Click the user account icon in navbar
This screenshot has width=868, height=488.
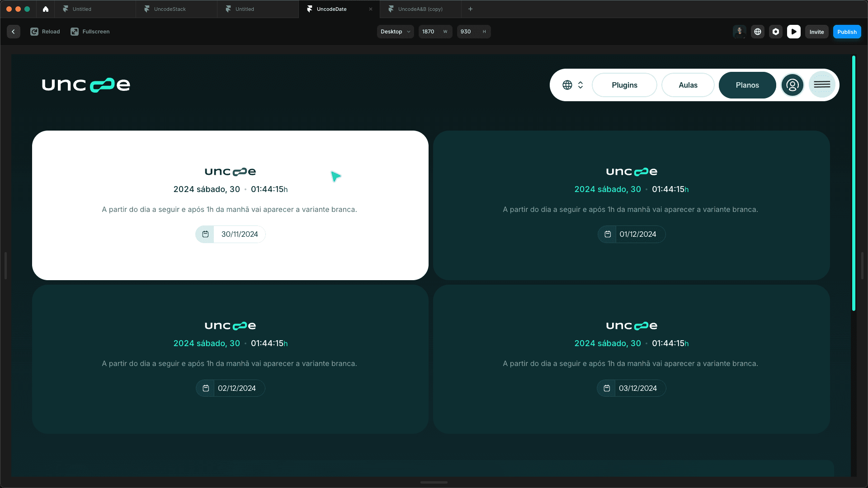click(793, 85)
